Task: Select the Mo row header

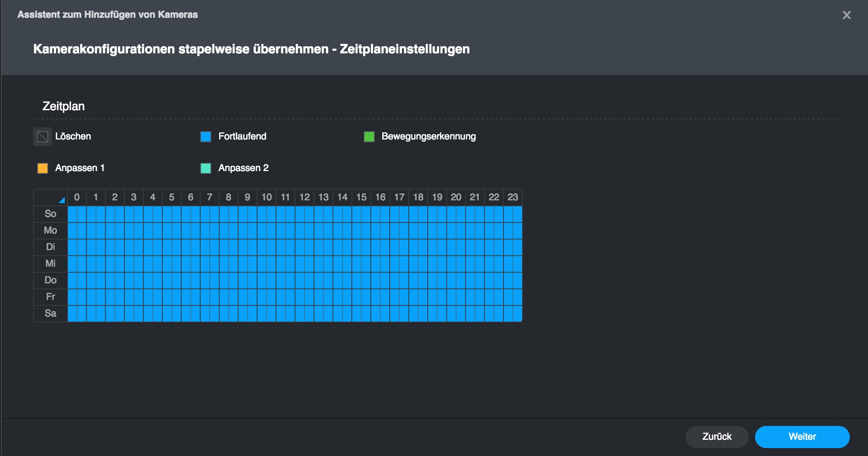Action: (x=51, y=230)
